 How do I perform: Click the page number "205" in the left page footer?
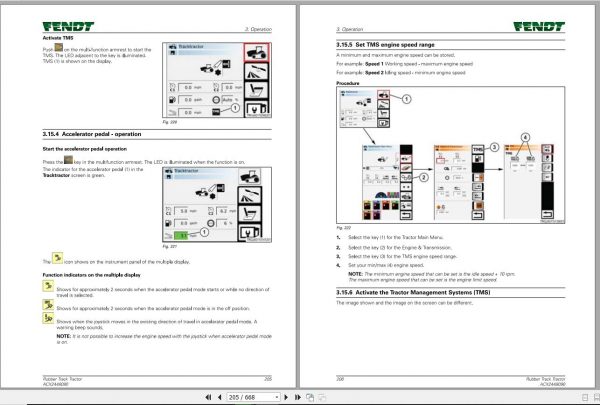tap(268, 379)
